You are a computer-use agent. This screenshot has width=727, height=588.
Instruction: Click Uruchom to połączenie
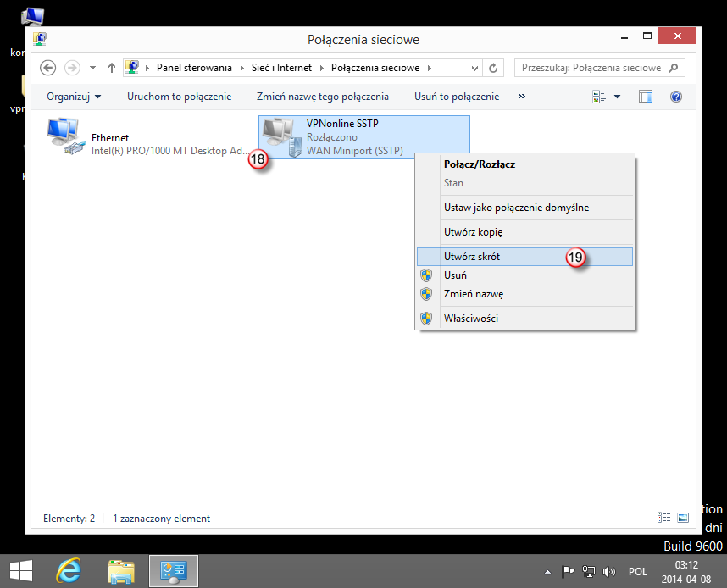pyautogui.click(x=180, y=97)
